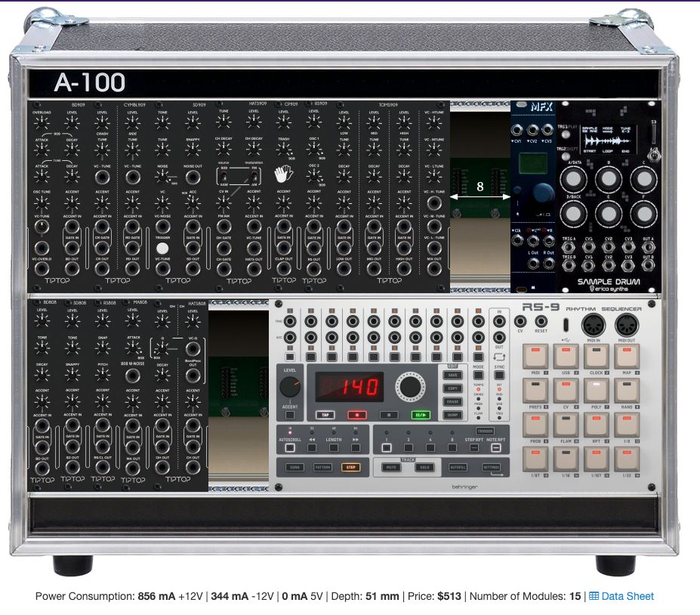Toggle the ACCENT button under LEVEL knob

290,415
